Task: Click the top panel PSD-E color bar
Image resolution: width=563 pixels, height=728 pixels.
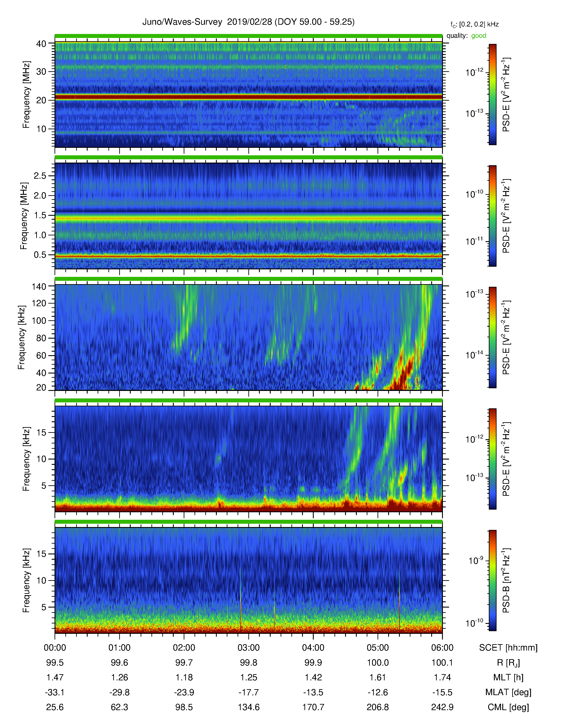Action: (493, 94)
